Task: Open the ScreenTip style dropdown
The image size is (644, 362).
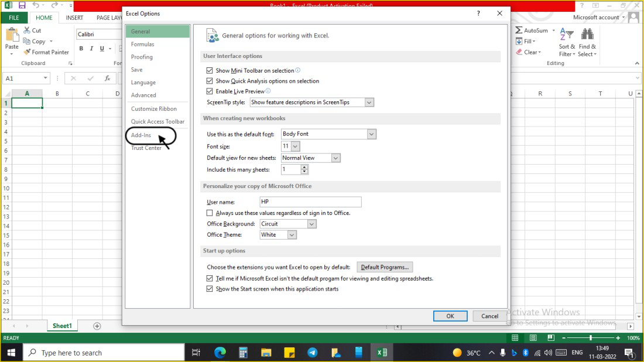Action: click(369, 103)
